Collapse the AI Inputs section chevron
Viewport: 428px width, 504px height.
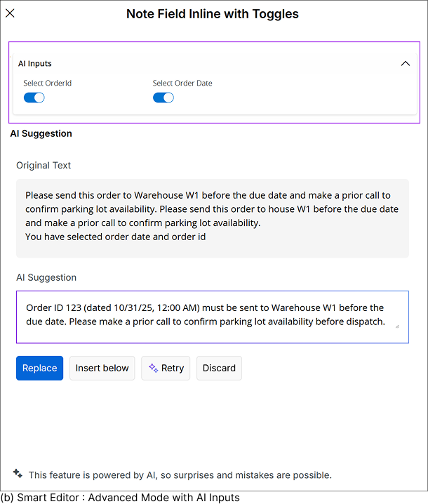(x=405, y=64)
